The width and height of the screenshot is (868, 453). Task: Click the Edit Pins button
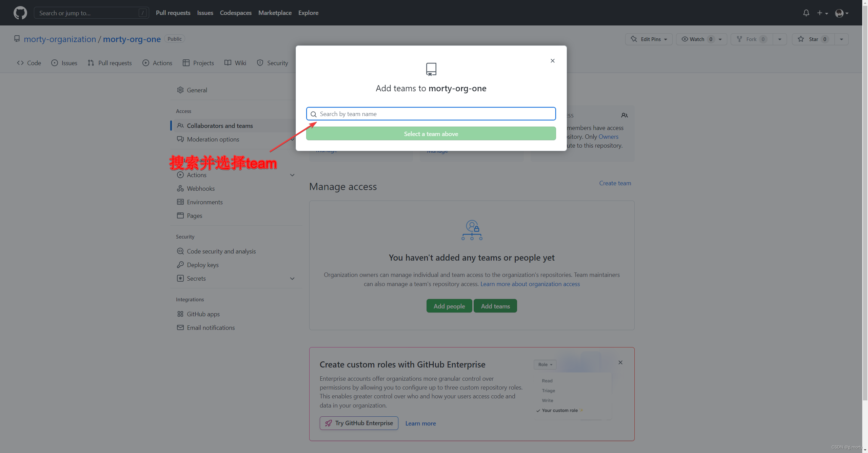[x=649, y=39]
